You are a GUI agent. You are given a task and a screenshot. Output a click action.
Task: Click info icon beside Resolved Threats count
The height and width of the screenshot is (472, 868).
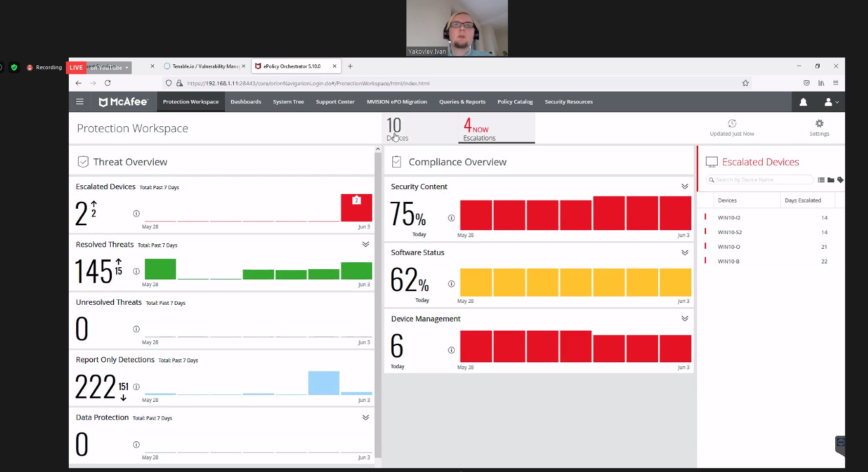pos(136,271)
